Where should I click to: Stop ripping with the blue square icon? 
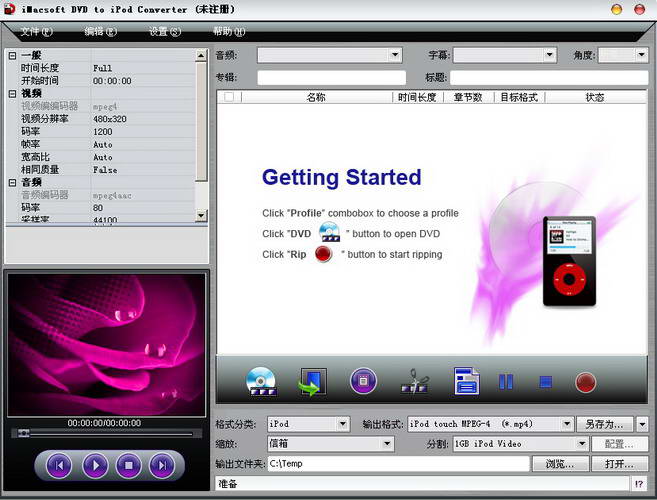tap(545, 382)
